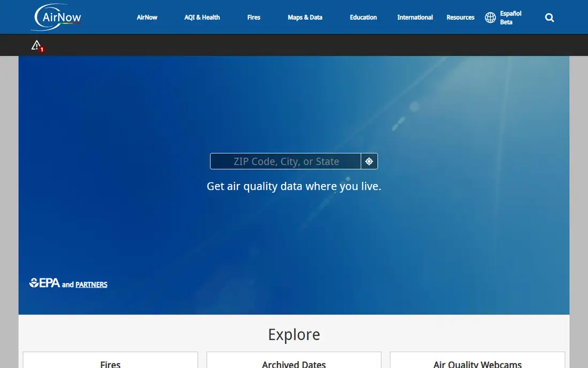Click the Explore heading
The height and width of the screenshot is (368, 588).
[x=294, y=335]
